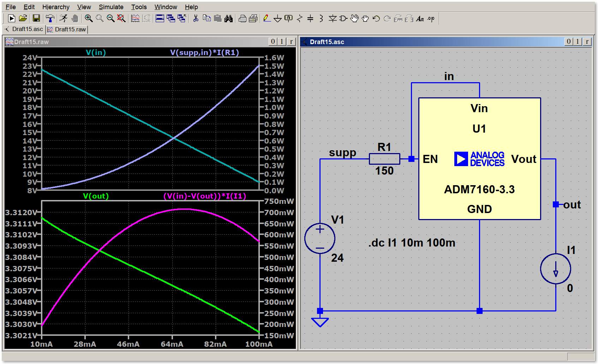This screenshot has width=598, height=364.
Task: Choose the diode component tool
Action: pos(332,19)
